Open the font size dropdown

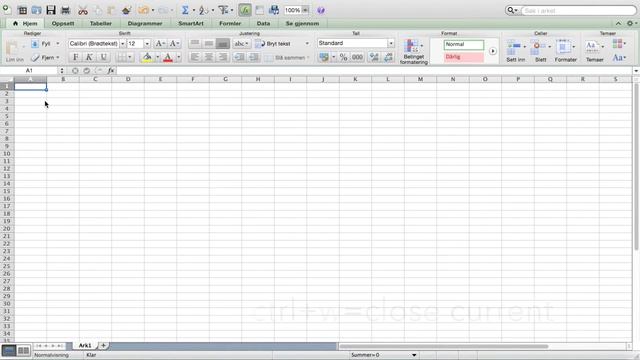click(147, 44)
